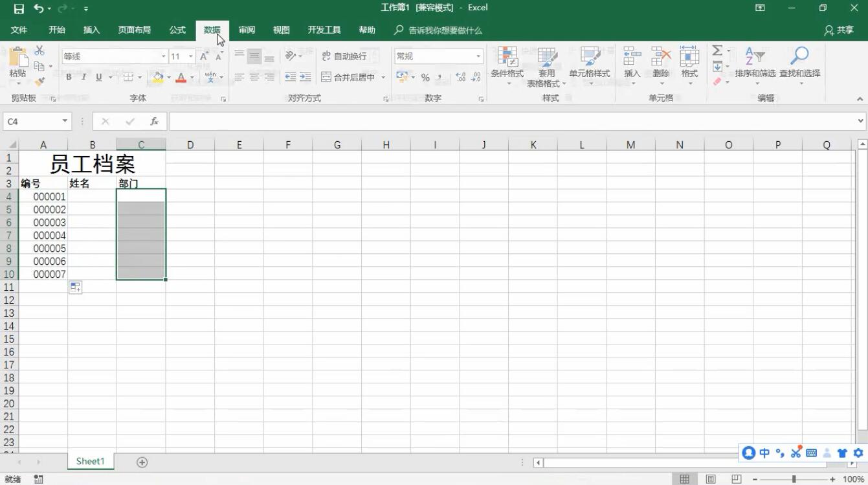Click the Save icon in the title bar
868x485 pixels.
[x=19, y=8]
